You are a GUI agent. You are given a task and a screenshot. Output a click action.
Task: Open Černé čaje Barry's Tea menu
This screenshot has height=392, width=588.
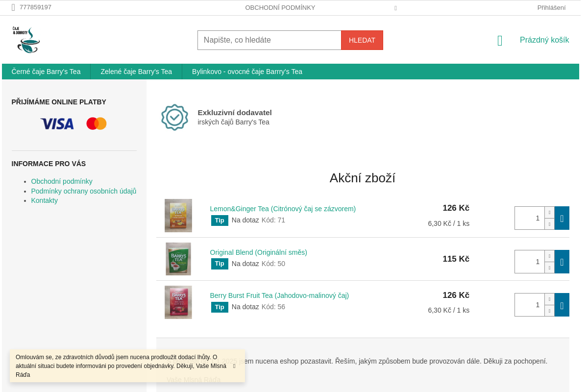click(46, 72)
